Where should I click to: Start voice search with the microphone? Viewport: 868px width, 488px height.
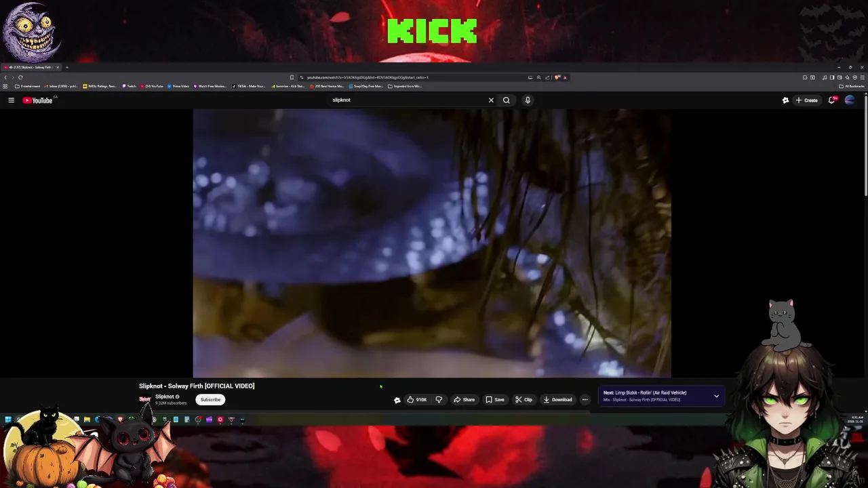point(528,100)
